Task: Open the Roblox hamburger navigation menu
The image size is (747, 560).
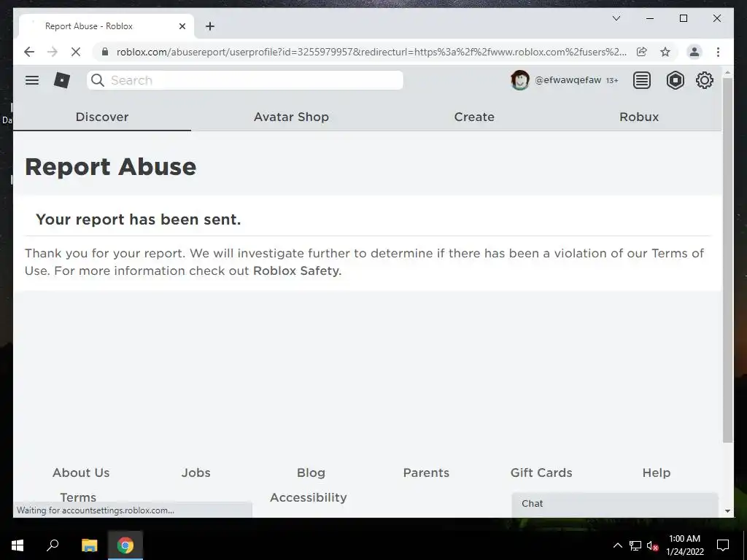Action: pyautogui.click(x=32, y=80)
